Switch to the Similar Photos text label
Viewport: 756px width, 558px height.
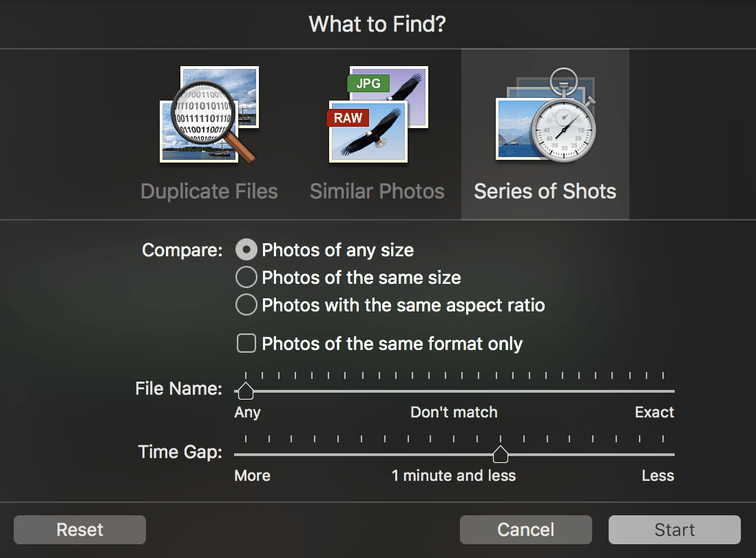377,191
